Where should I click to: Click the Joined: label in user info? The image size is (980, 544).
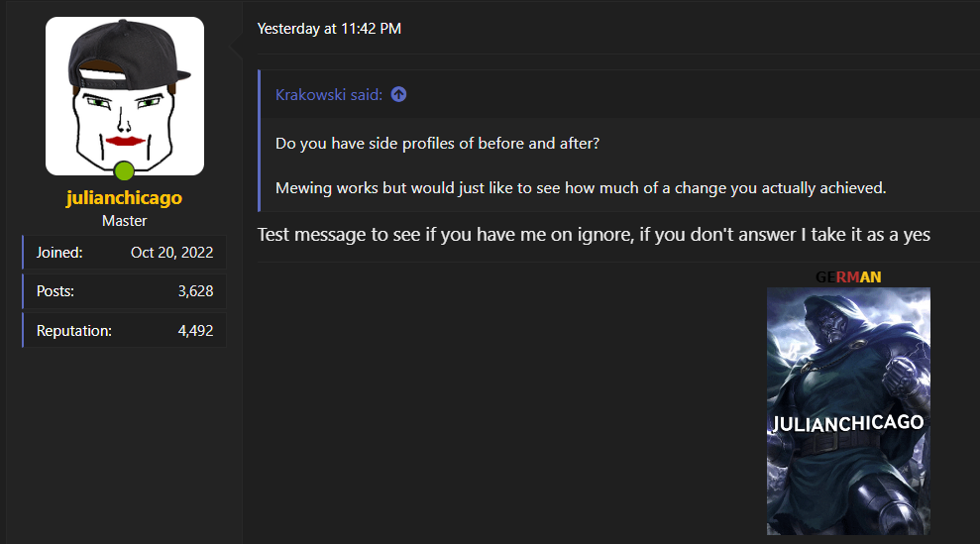pos(59,253)
